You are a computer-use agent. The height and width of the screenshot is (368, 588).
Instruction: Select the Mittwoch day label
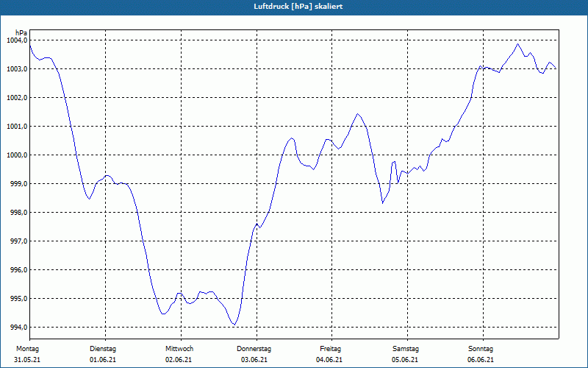point(179,349)
